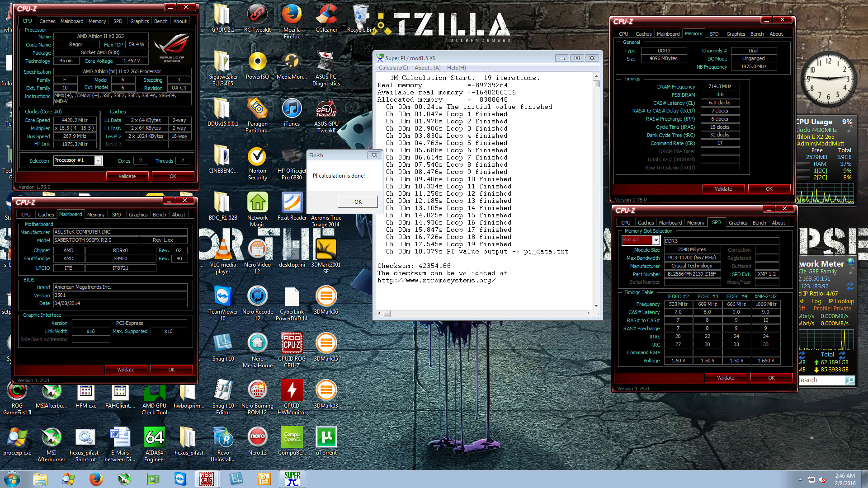Launch iTunes from the desktop
The width and height of the screenshot is (868, 488).
pos(292,112)
